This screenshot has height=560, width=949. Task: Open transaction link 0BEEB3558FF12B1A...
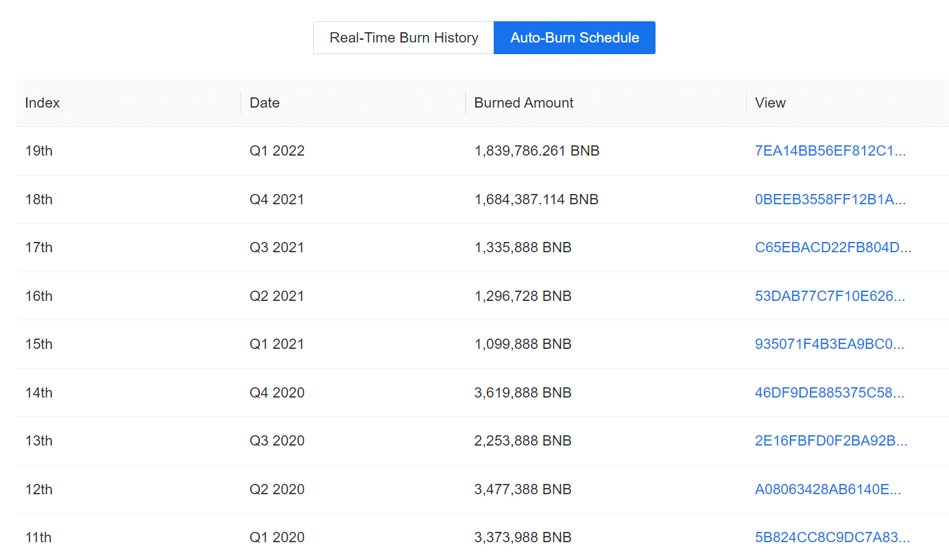[x=830, y=199]
